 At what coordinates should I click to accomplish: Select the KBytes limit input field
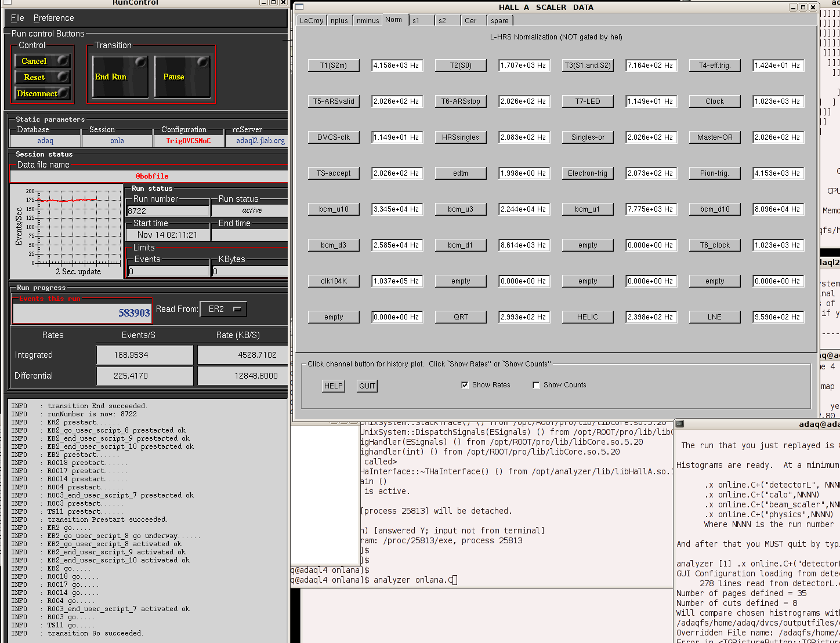click(x=249, y=271)
